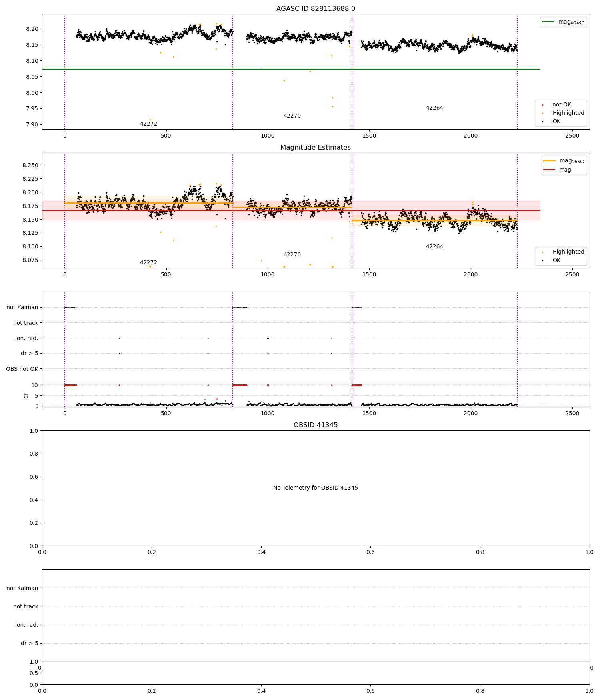Click "not Kalman" label in the third panel
The height and width of the screenshot is (700, 600).
[22, 308]
